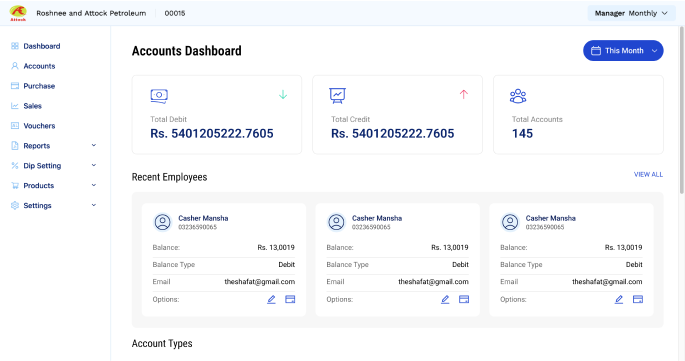The width and height of the screenshot is (685, 361).
Task: Edit second employee card with pencil icon
Action: click(x=445, y=299)
